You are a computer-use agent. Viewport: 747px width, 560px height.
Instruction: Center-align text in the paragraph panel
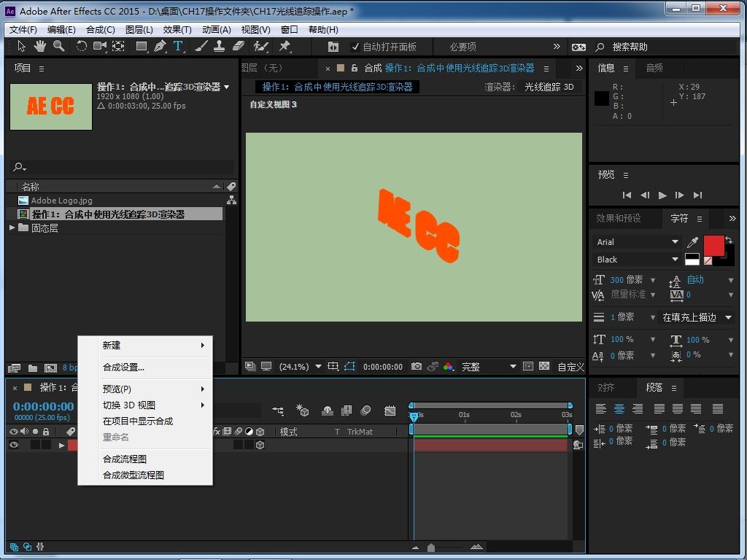point(619,408)
